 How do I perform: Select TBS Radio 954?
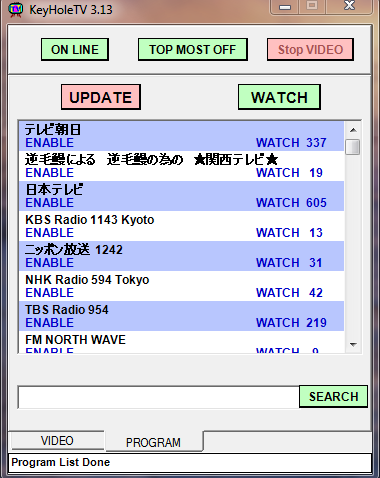point(181,316)
